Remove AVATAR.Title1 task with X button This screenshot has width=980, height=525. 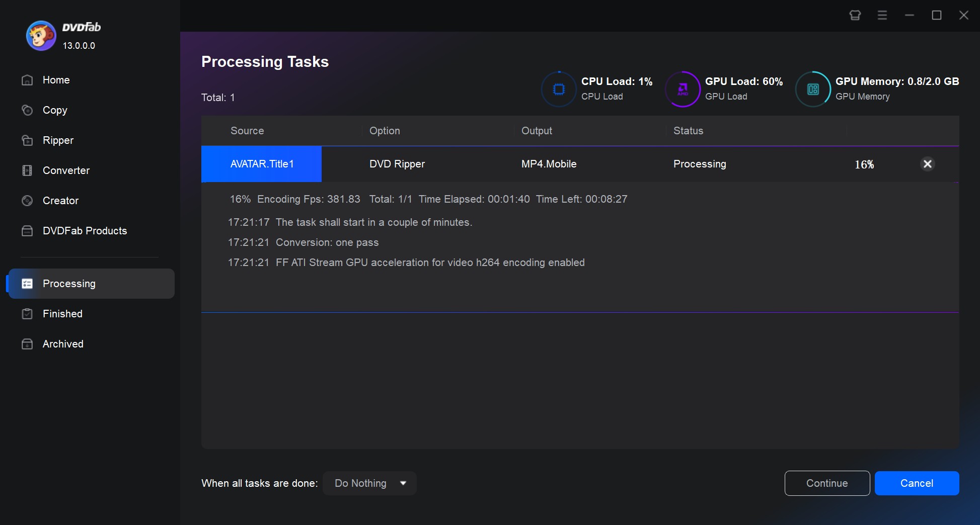(x=927, y=164)
